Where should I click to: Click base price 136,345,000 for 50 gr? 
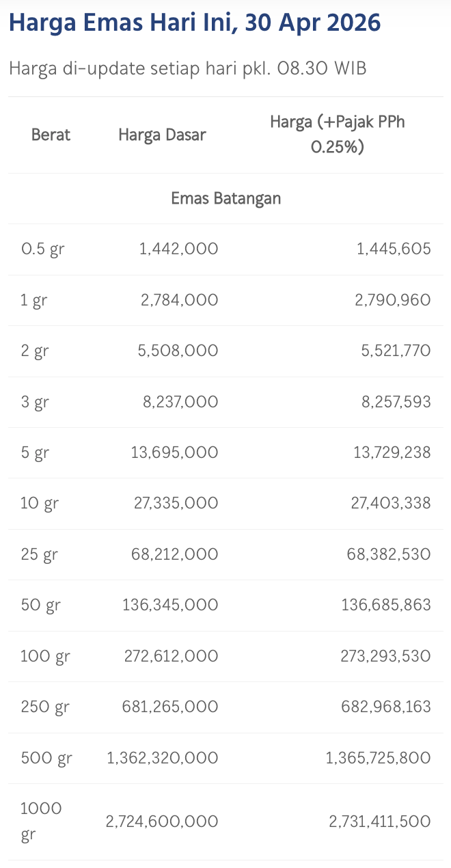(170, 605)
